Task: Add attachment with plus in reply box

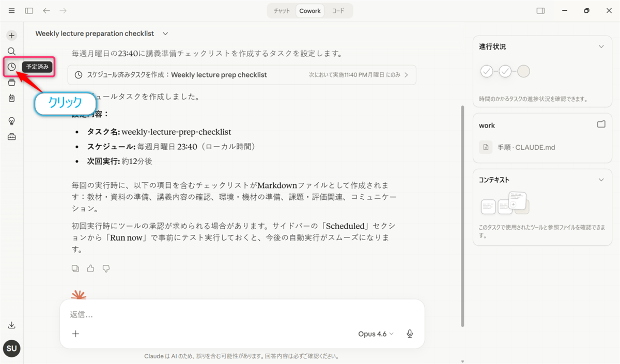Action: [75, 334]
